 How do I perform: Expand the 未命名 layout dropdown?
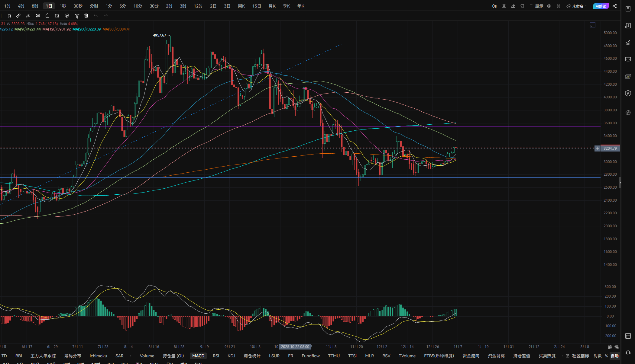[577, 6]
